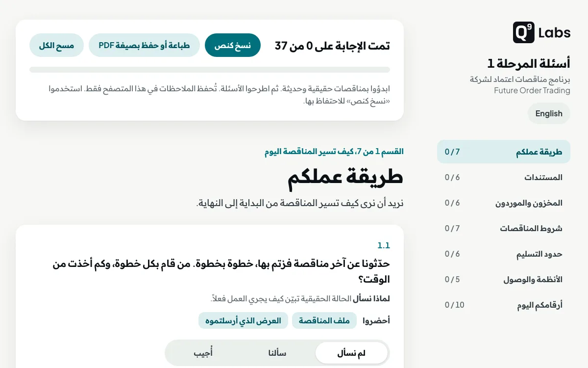This screenshot has width=588, height=368.
Task: Click the أحضروا label
Action: point(376,320)
